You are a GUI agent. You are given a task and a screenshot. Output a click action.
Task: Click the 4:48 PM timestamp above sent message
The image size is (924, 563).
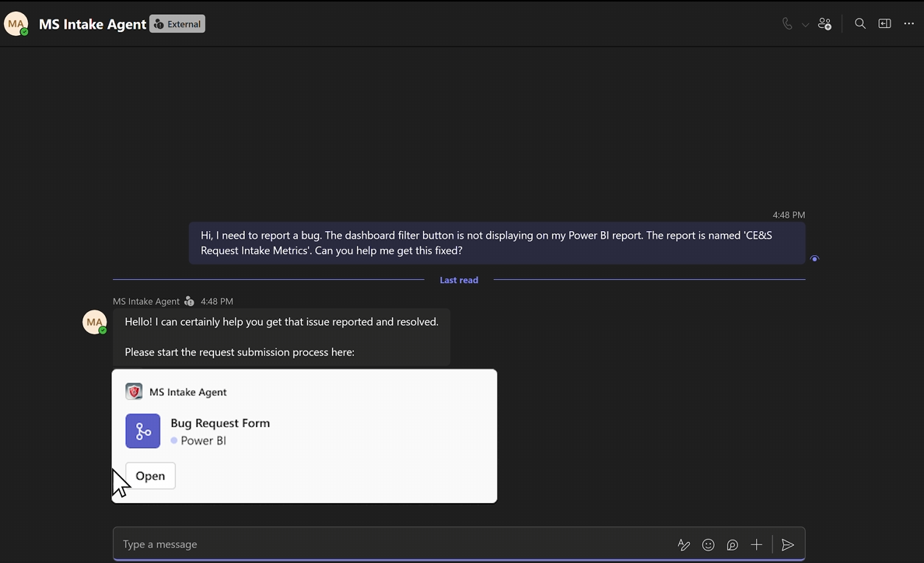point(789,215)
